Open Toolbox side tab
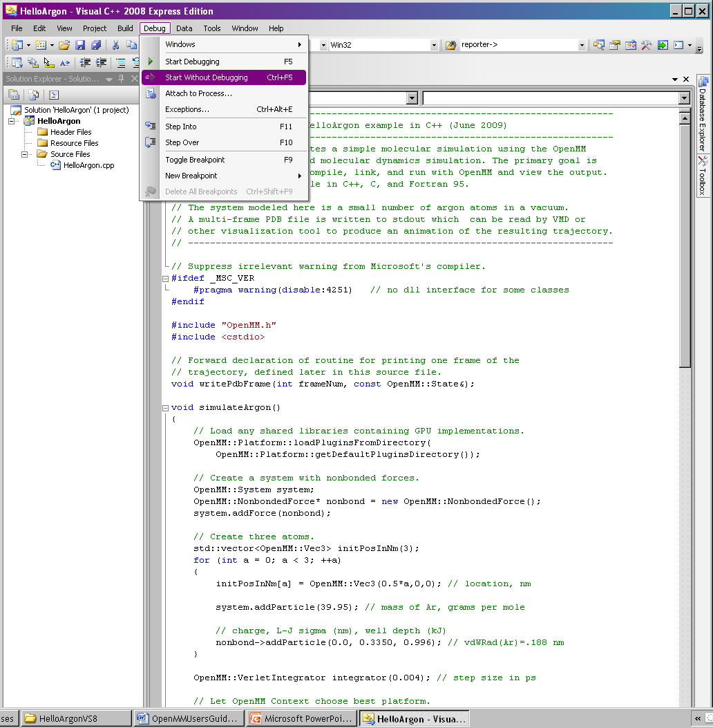The width and height of the screenshot is (713, 728). tap(703, 176)
